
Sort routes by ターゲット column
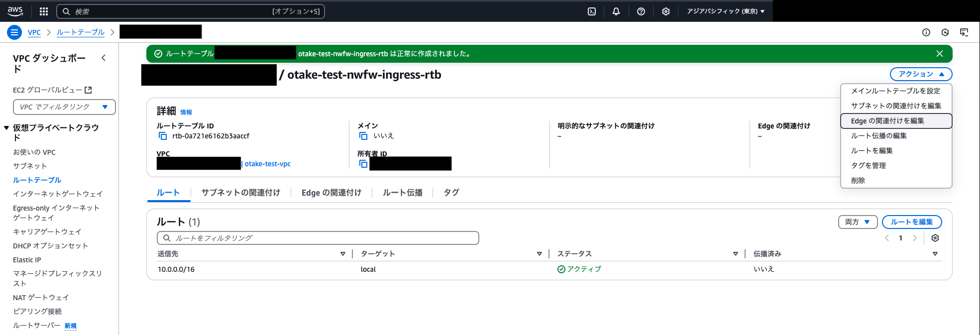(539, 254)
